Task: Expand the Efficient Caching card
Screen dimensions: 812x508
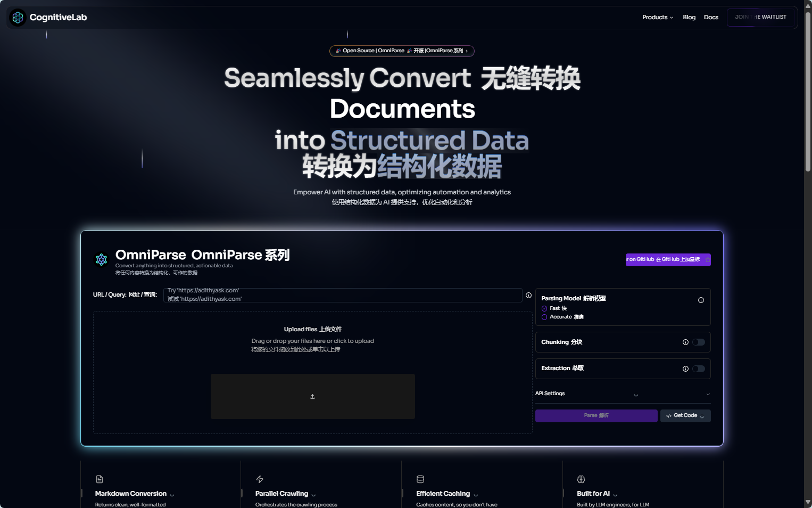Action: click(476, 495)
